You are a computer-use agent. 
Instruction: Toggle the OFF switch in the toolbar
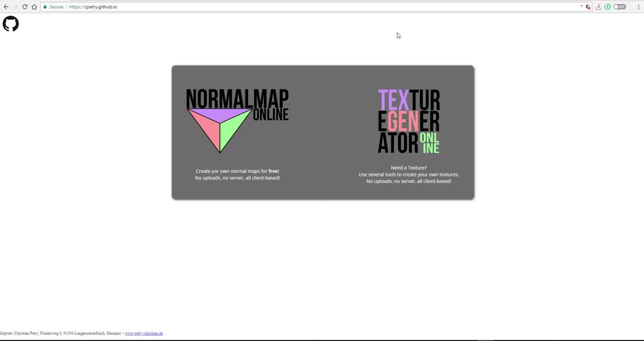(x=620, y=7)
